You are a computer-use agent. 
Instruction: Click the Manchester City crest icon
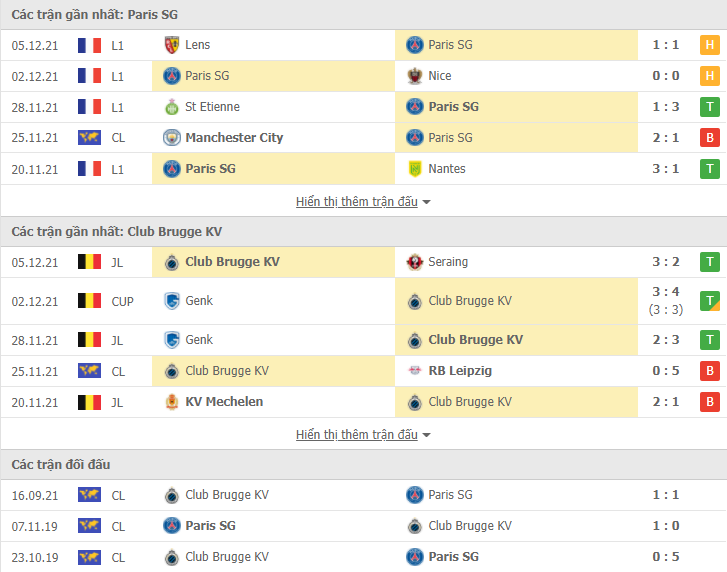pyautogui.click(x=172, y=138)
